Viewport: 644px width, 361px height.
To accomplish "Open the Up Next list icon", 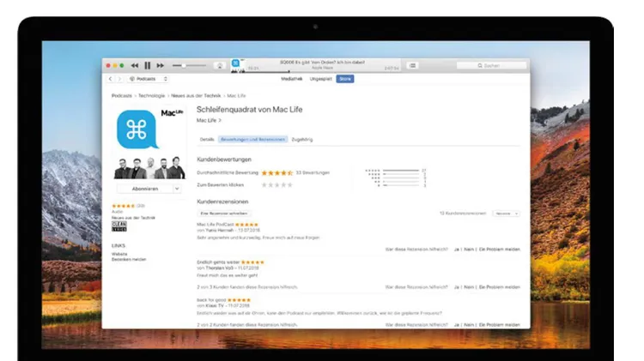I will [413, 66].
